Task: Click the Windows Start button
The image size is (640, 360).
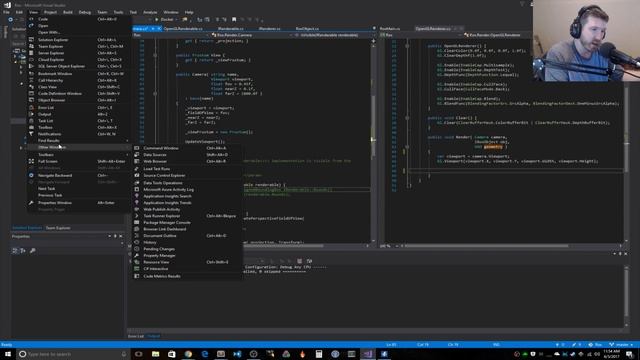Action: 8,354
